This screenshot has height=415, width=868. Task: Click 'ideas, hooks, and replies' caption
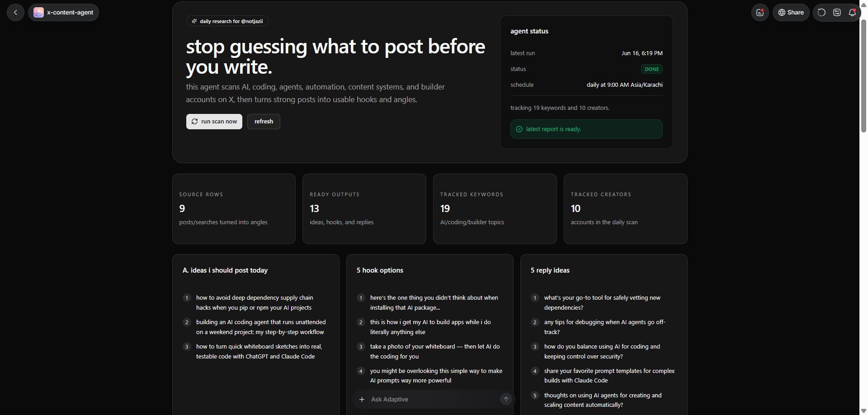(x=341, y=222)
